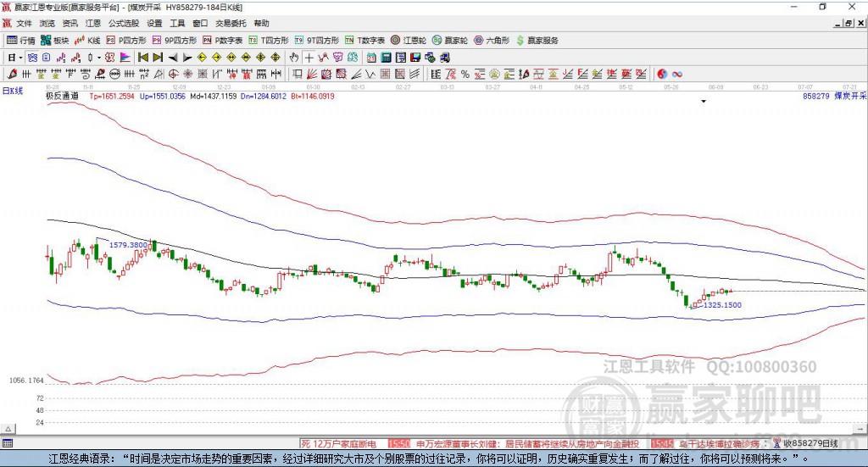Select the red crosshair target tool
Viewport: 868px width, 467px height.
point(173,74)
